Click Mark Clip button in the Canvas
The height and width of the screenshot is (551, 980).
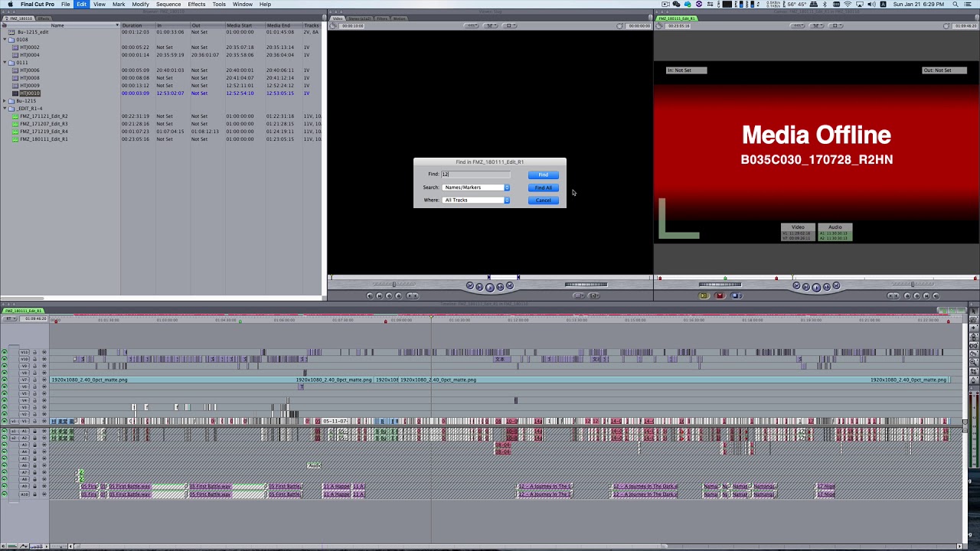point(926,296)
